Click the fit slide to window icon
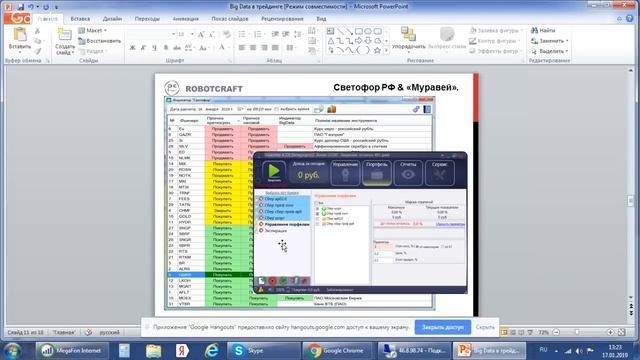This screenshot has width=640, height=360. pyautogui.click(x=622, y=333)
